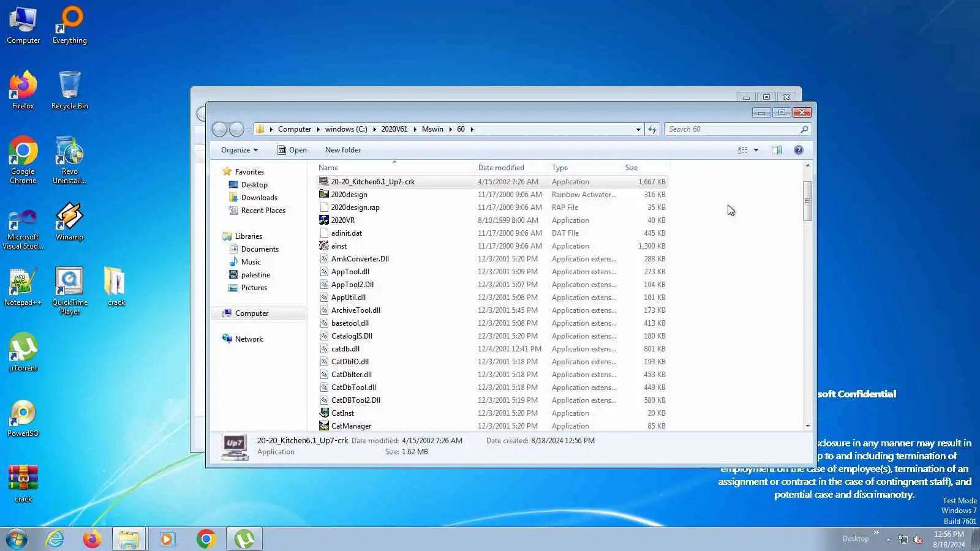Screen dimensions: 980x551
Task: Click the file list vertical scrollbar
Action: 807,201
